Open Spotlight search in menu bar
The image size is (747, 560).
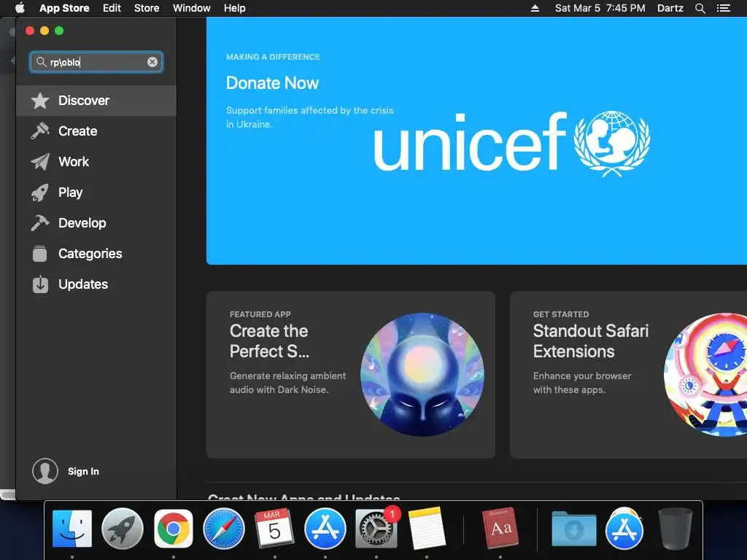[700, 8]
